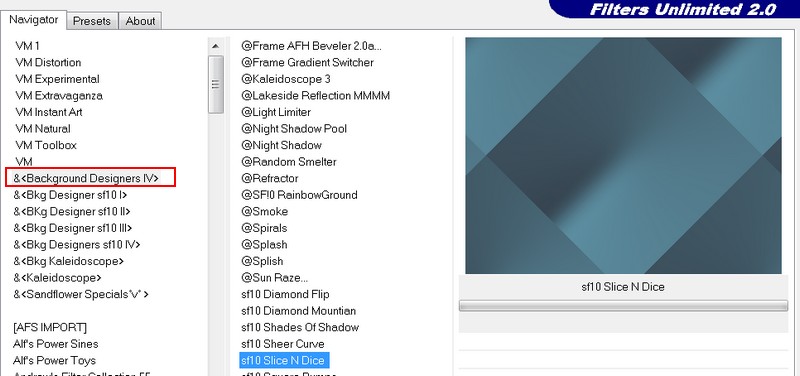Select VM Natural category
The height and width of the screenshot is (376, 800).
click(43, 129)
